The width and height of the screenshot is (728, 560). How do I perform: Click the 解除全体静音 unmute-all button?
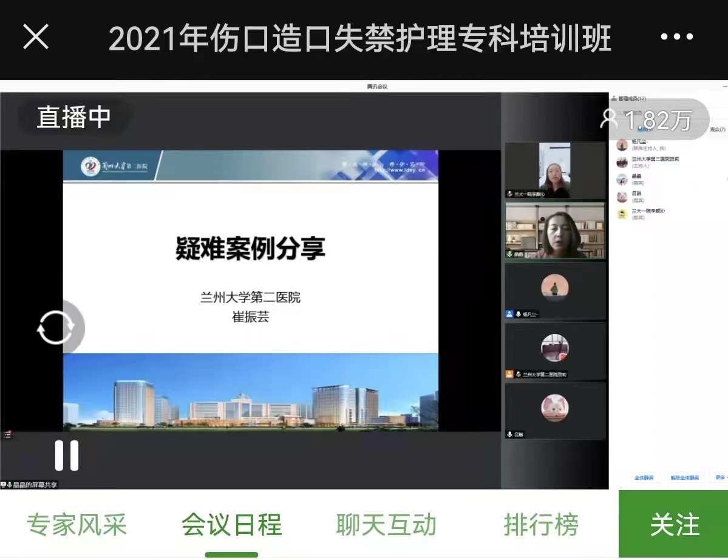684,477
